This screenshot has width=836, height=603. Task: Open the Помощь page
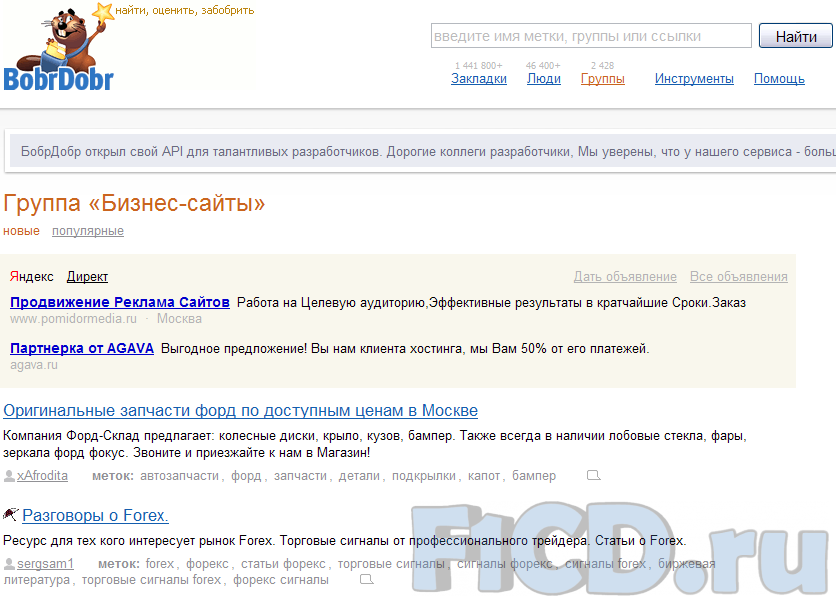click(779, 79)
